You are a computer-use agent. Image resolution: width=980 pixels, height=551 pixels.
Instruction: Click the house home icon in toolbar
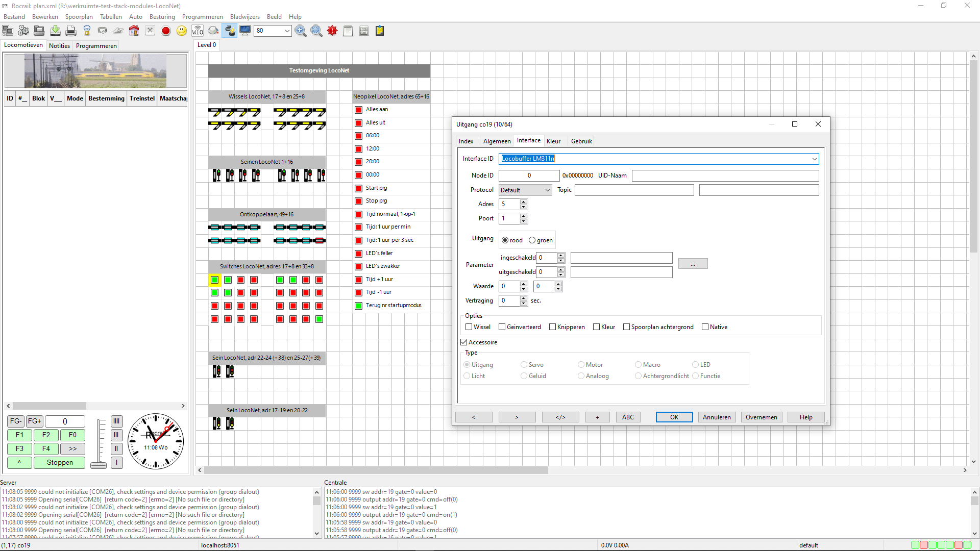click(134, 31)
